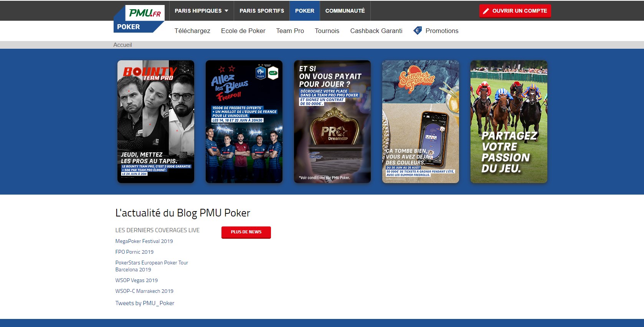Click the L'actualité du Blog PMU Poker heading
This screenshot has width=644, height=327.
pos(183,213)
